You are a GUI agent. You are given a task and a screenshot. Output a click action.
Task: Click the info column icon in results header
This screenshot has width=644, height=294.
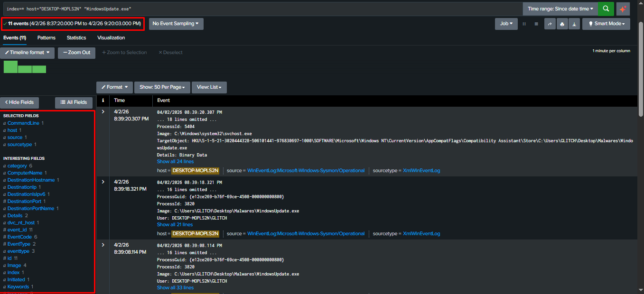click(x=103, y=100)
